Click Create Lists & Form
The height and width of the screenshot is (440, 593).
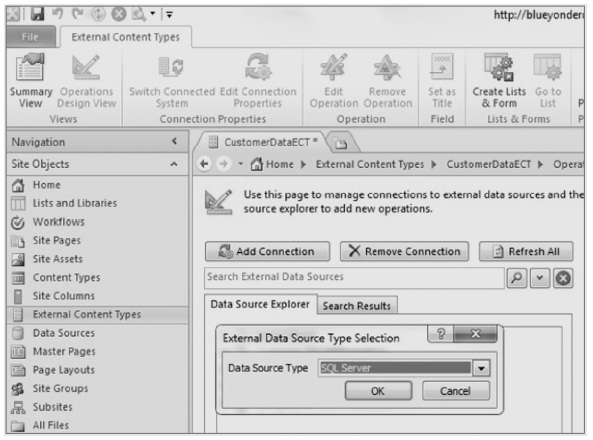click(499, 81)
